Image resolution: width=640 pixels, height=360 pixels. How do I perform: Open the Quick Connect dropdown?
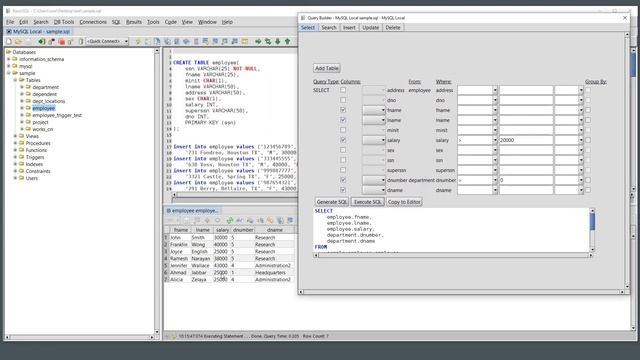point(126,41)
